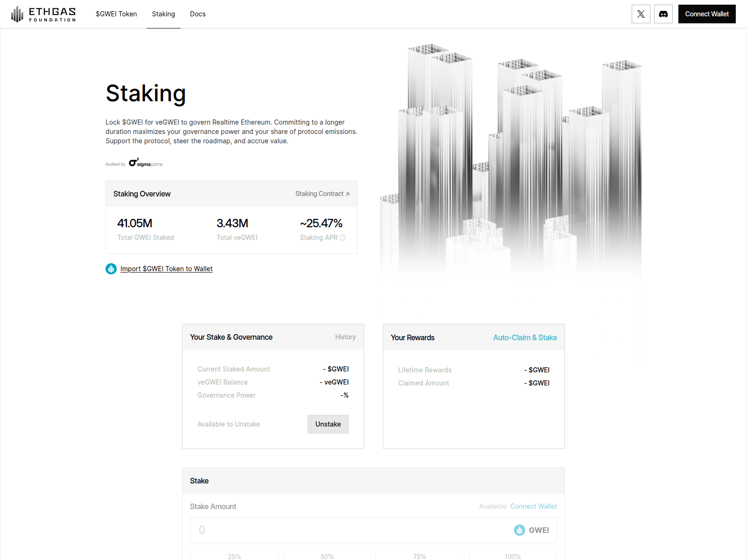
Task: Select the Staking nav item
Action: point(163,14)
